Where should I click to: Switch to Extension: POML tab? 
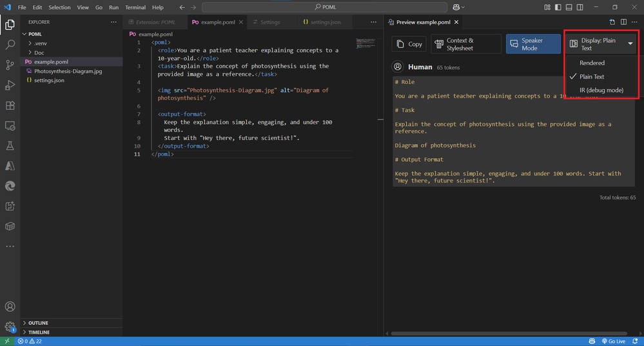155,22
